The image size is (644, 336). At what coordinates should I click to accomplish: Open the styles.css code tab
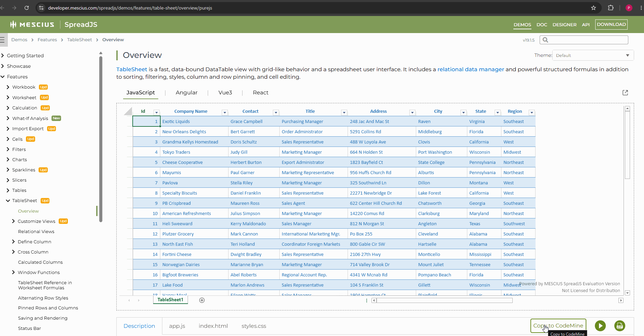pos(254,326)
